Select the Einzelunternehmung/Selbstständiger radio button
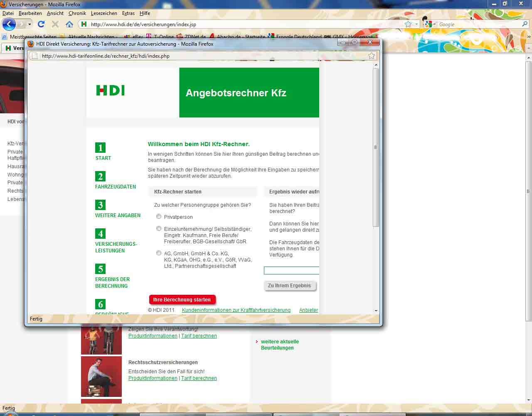 (x=159, y=228)
